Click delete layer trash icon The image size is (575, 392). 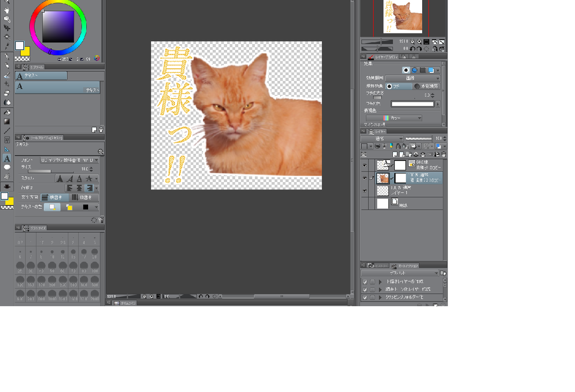(444, 154)
